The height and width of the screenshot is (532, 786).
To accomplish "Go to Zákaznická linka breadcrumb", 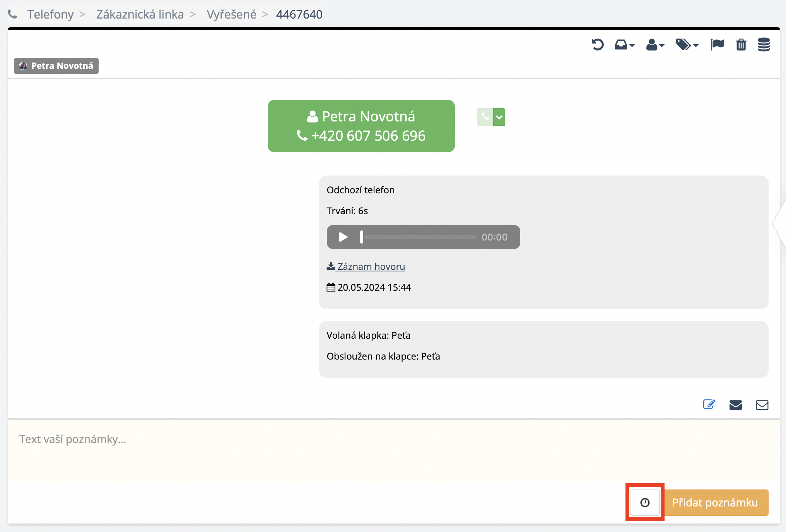I will coord(140,14).
